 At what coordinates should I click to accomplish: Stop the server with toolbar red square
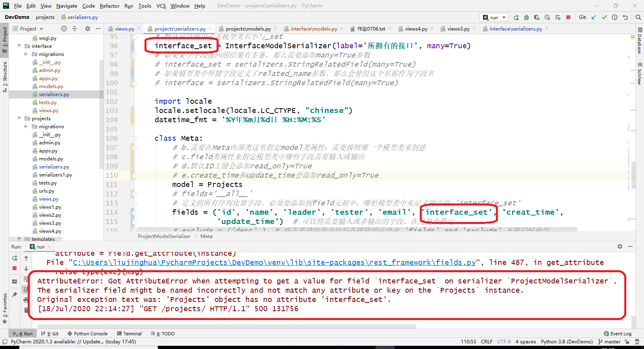(568, 17)
